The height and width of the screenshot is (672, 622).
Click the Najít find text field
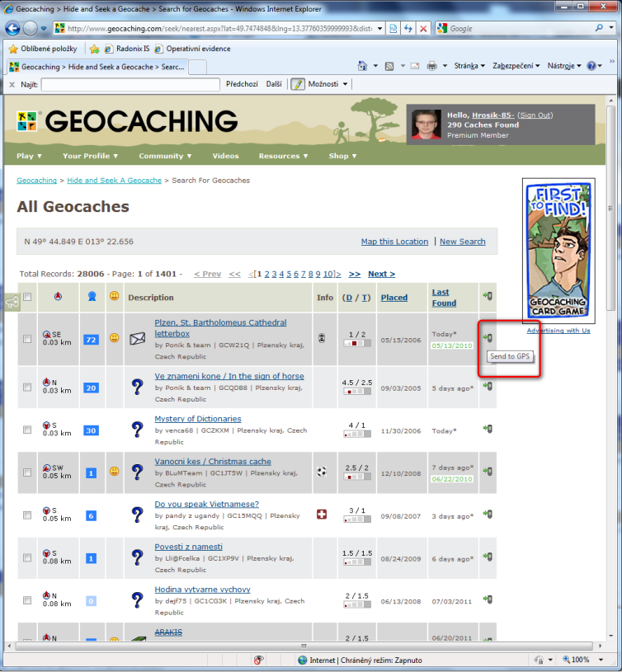pyautogui.click(x=130, y=84)
